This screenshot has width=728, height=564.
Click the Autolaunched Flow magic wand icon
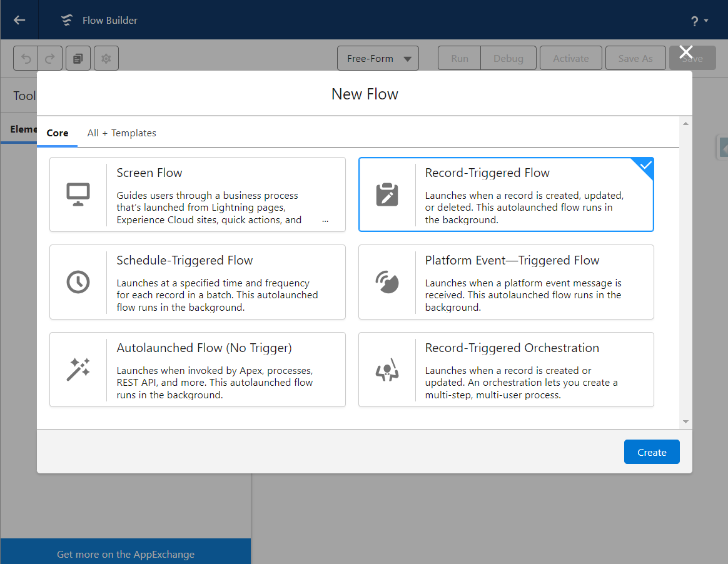point(78,370)
